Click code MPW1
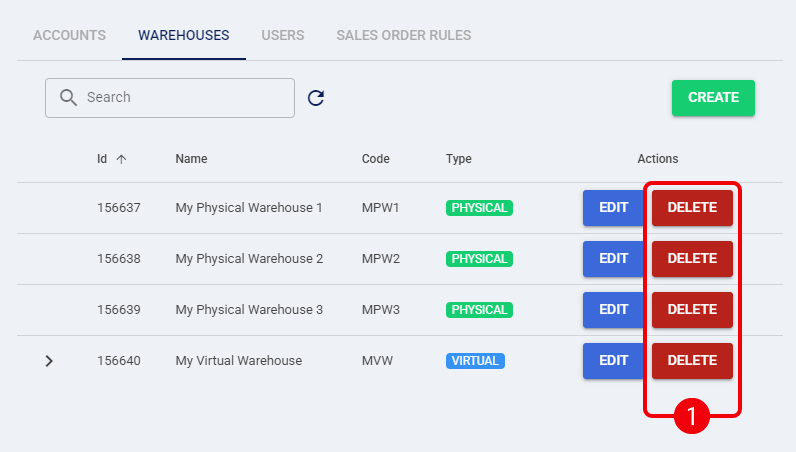The width and height of the screenshot is (796, 452). coord(380,208)
